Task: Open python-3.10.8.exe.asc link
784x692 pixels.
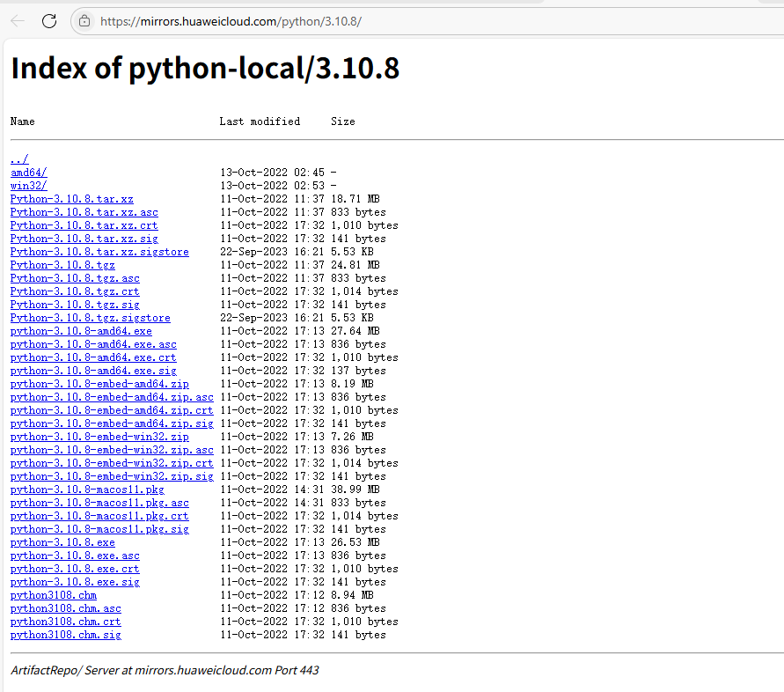Action: (x=75, y=556)
